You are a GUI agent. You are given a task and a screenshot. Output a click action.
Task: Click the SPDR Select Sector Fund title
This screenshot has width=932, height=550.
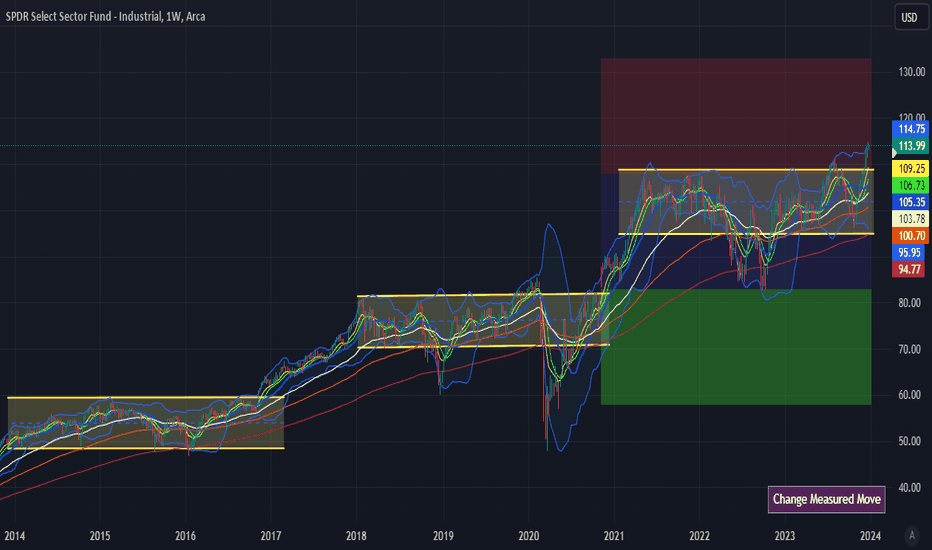(105, 17)
